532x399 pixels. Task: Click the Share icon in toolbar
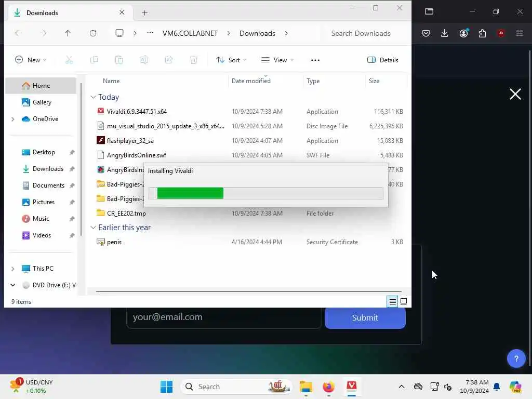point(169,60)
